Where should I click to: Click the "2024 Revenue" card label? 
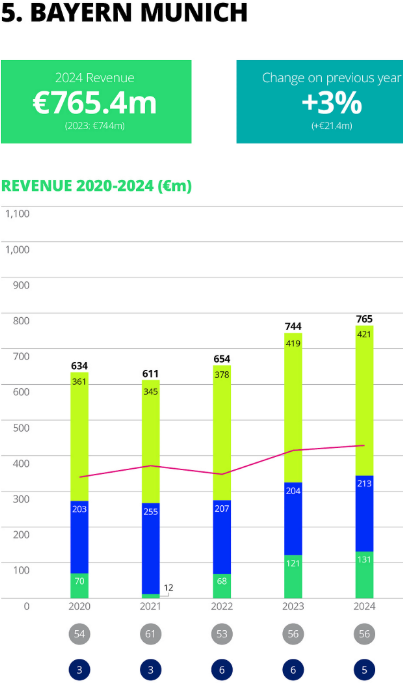pyautogui.click(x=95, y=78)
